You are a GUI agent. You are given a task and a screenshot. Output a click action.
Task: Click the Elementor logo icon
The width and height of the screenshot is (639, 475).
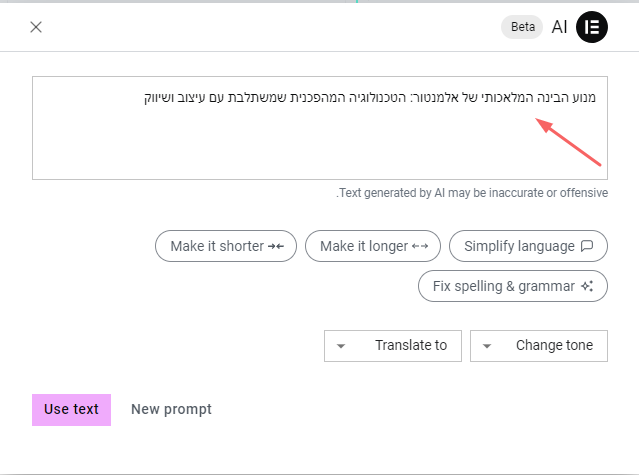point(592,27)
